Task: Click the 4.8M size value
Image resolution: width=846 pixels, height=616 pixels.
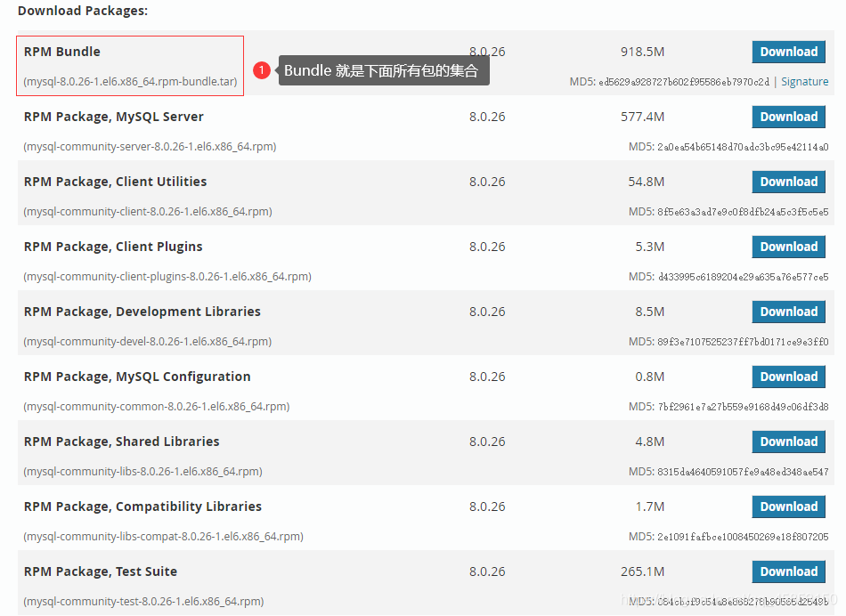Action: (649, 442)
